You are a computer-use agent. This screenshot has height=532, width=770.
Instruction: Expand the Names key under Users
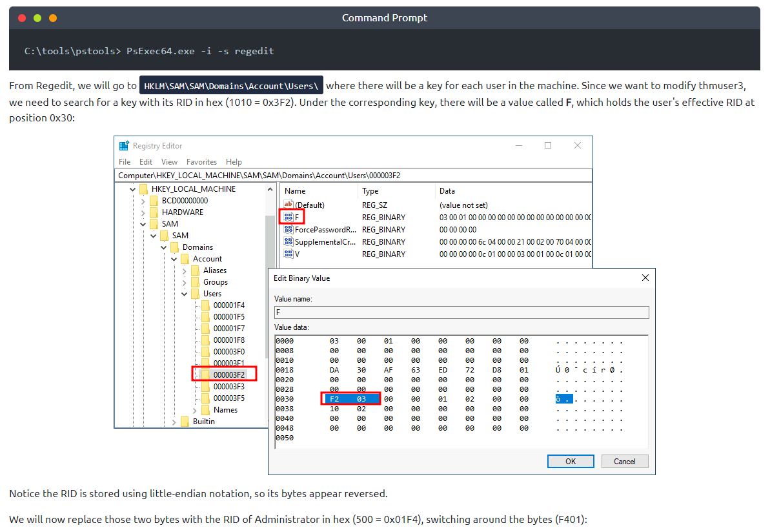point(195,410)
